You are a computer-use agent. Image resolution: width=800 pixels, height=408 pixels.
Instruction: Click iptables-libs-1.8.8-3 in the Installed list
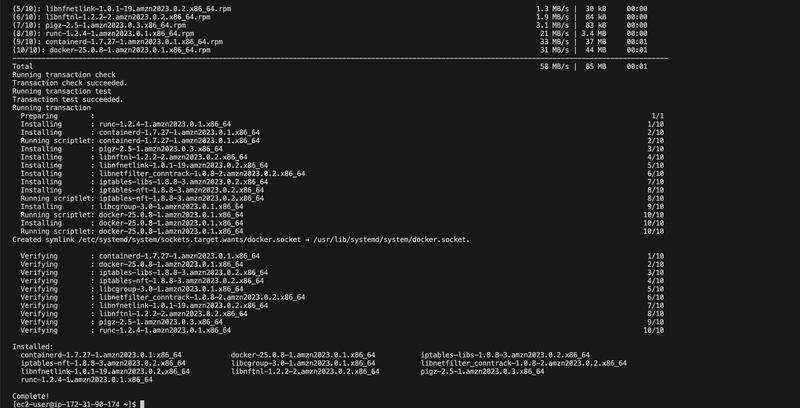(505, 355)
